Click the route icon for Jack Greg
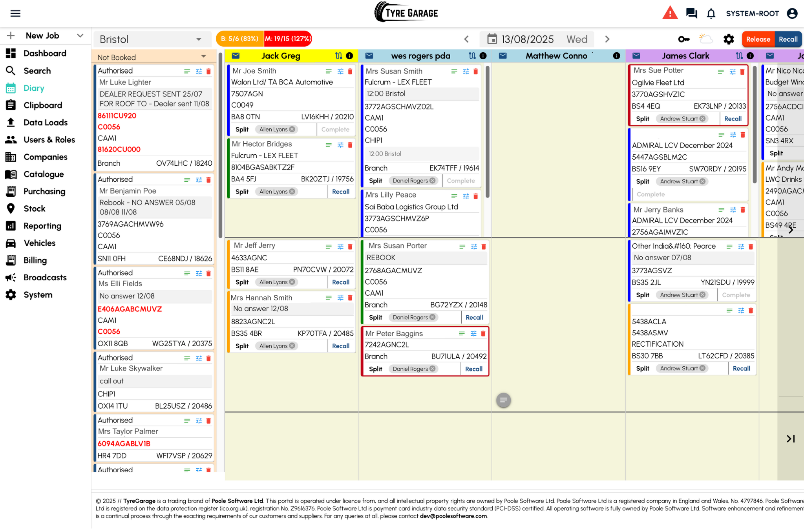 click(339, 56)
